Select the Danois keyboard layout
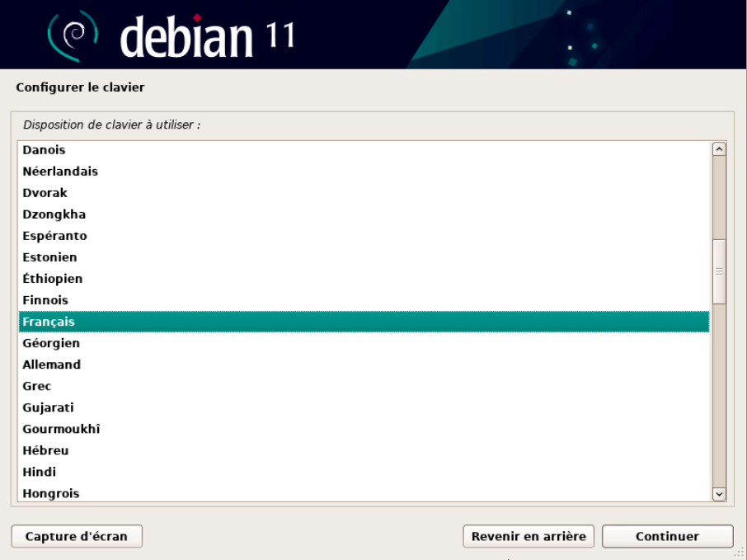Image resolution: width=747 pixels, height=560 pixels. [x=45, y=150]
